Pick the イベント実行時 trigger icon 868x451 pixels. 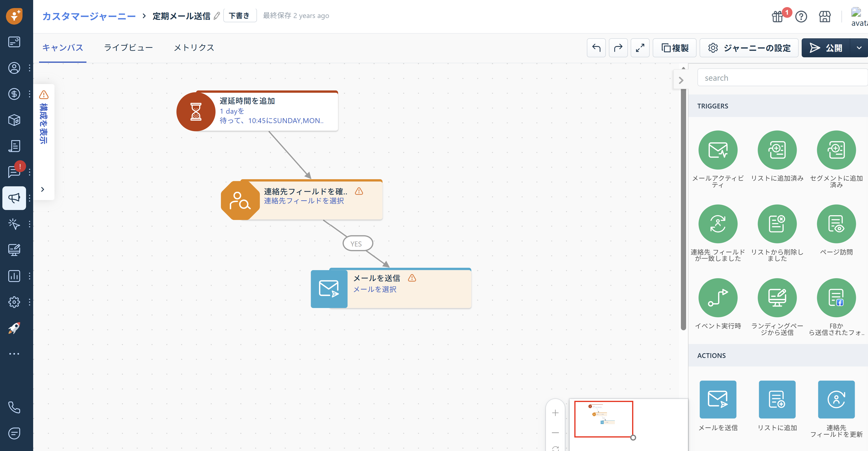click(718, 297)
